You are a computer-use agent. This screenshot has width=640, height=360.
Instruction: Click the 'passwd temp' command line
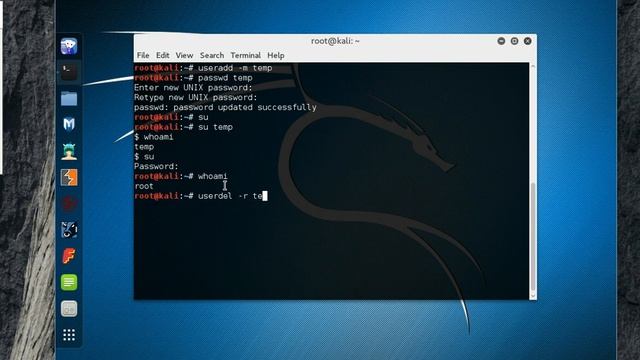pos(193,78)
